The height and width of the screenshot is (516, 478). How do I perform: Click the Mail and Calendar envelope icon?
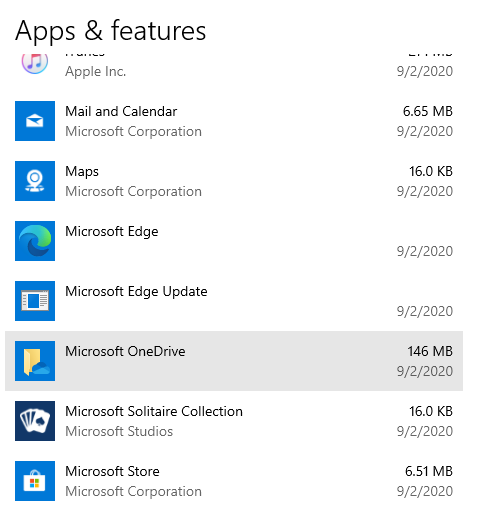click(x=35, y=121)
